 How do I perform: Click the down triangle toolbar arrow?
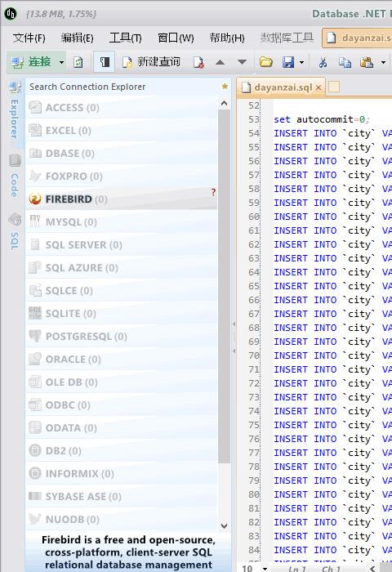point(242,62)
